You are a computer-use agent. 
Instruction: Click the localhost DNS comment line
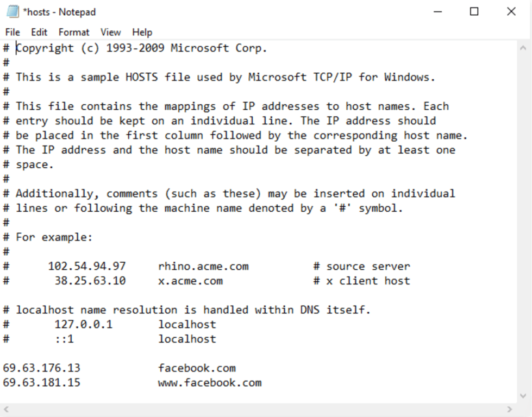tap(185, 309)
